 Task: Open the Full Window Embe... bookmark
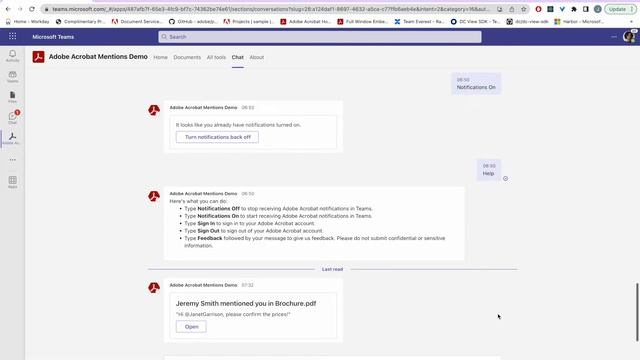click(x=362, y=22)
